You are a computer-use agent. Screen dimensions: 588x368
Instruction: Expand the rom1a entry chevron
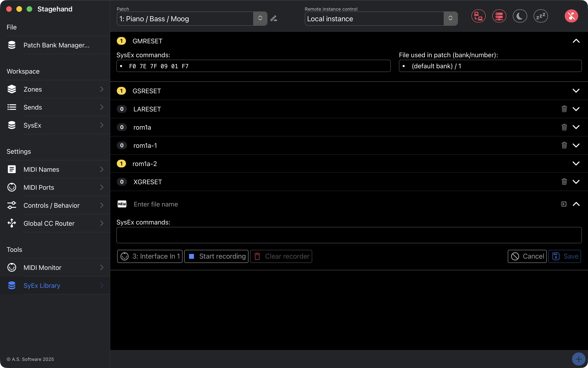point(576,127)
